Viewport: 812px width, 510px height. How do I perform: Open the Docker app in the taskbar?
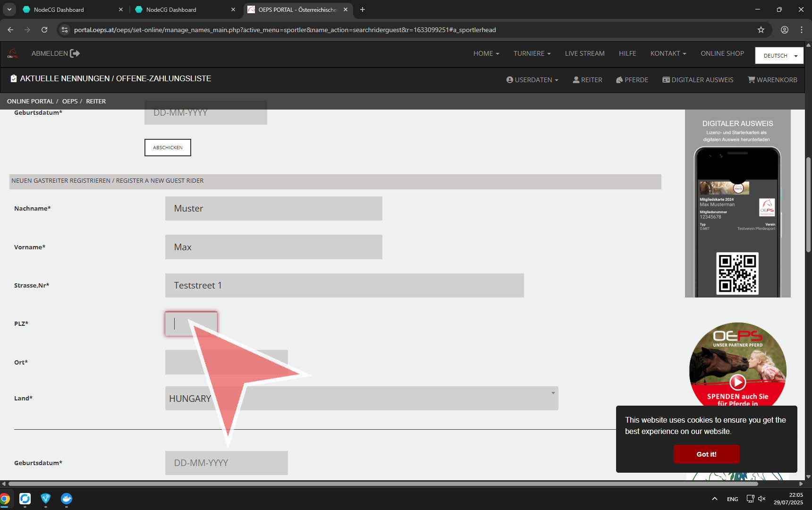coord(67,499)
